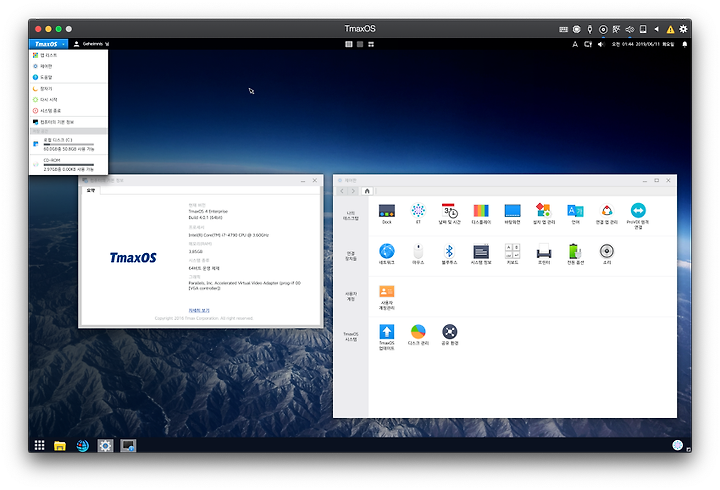The image size is (720, 490).
Task: Open the ET icon with purple dotted circle
Action: click(x=418, y=211)
